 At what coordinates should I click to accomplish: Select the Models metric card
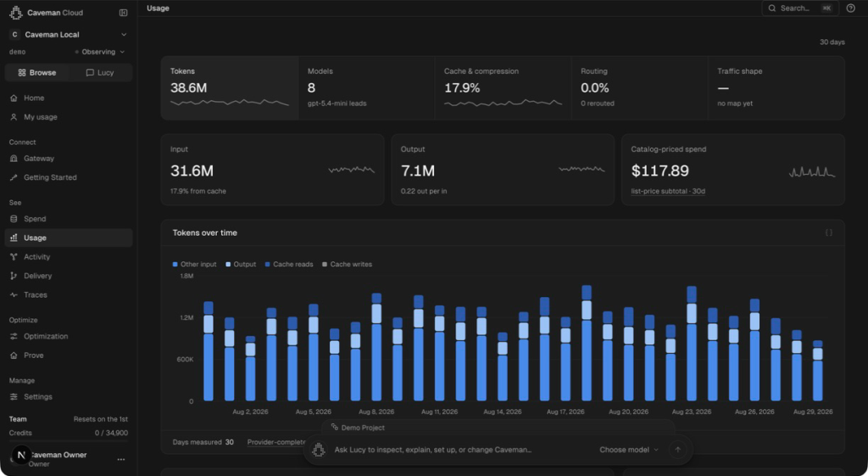click(366, 87)
